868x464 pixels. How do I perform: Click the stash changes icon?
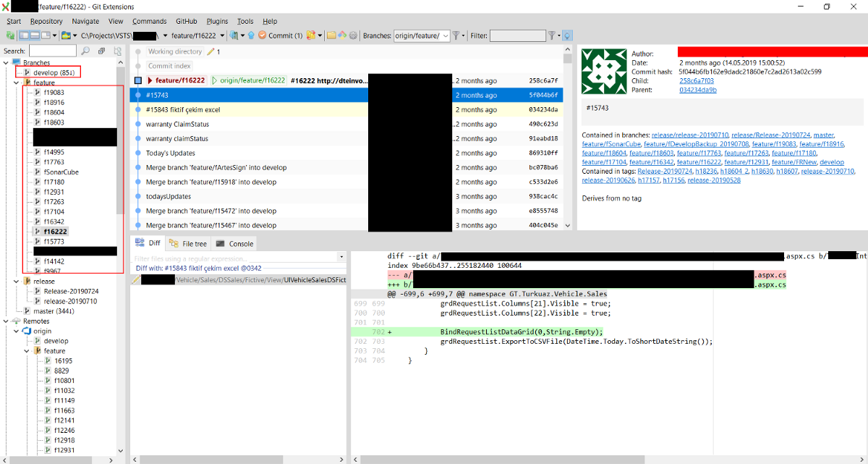point(310,35)
